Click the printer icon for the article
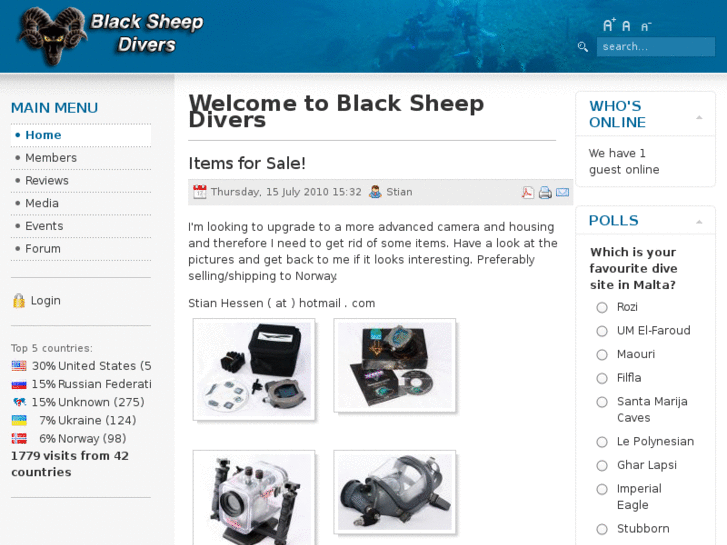The width and height of the screenshot is (727, 545). click(545, 192)
